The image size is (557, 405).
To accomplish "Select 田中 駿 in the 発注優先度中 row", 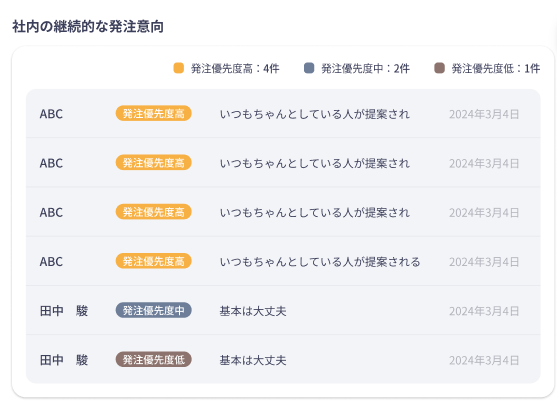I will point(64,311).
